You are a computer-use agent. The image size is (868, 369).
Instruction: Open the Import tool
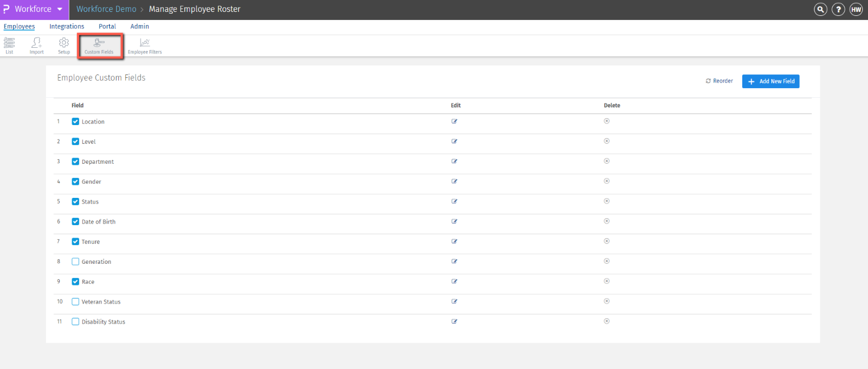pos(36,45)
